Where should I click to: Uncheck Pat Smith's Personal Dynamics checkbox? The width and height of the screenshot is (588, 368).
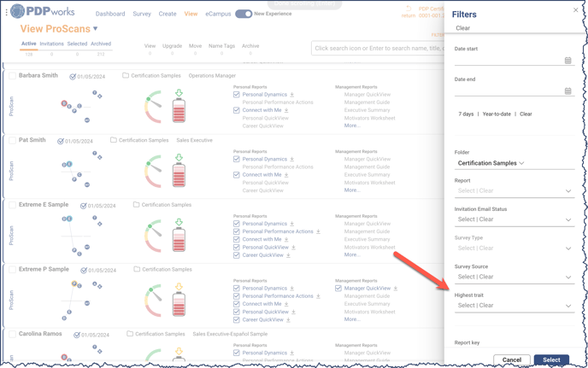click(236, 159)
